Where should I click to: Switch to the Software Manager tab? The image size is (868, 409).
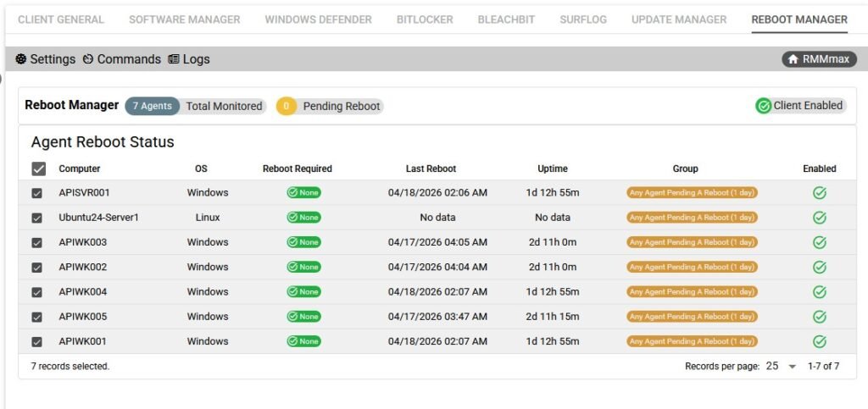click(x=184, y=19)
